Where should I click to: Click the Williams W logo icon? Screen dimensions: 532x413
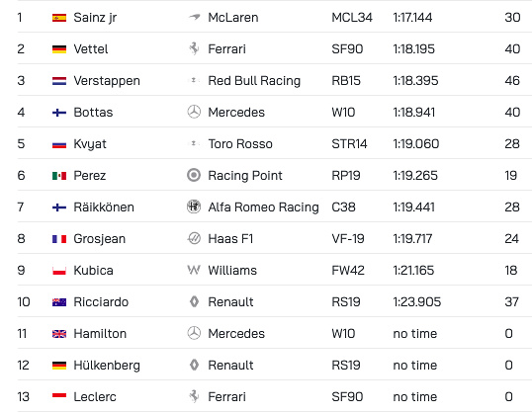[x=194, y=270]
